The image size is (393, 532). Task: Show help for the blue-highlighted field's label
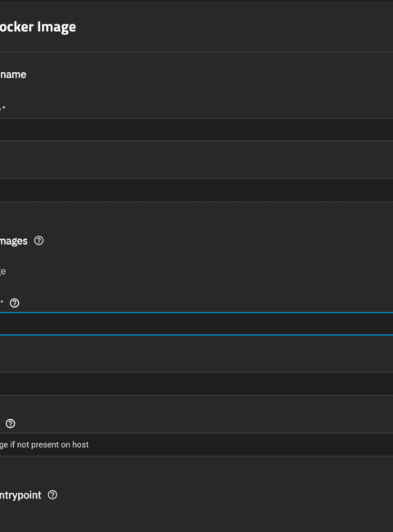(x=14, y=303)
